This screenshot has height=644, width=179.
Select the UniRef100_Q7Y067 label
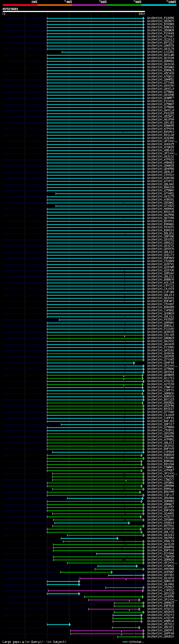click(161, 36)
